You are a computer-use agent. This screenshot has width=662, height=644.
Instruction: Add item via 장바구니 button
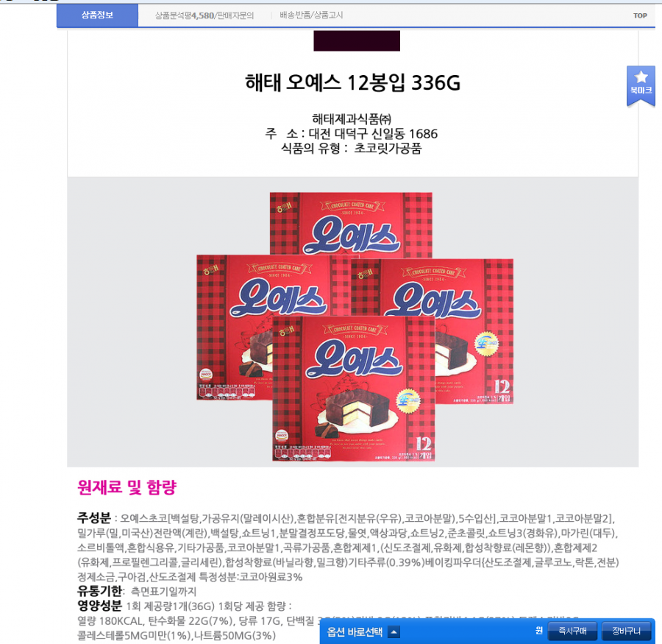tap(626, 631)
